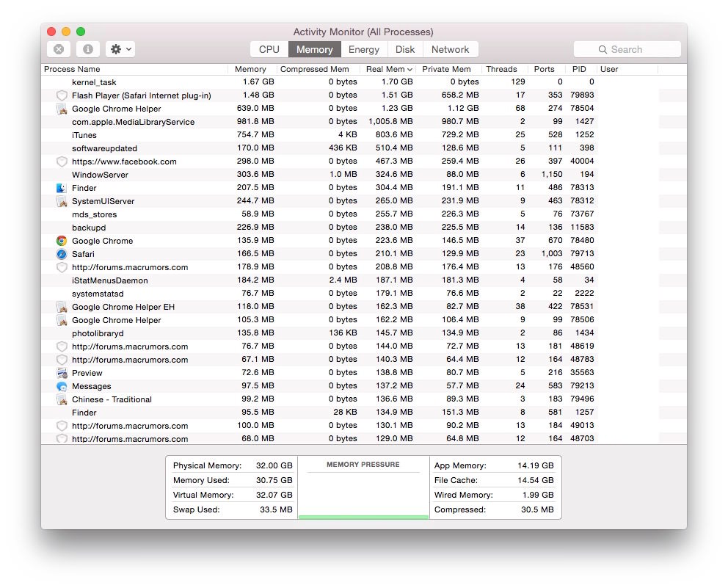Viewport: 728px width, 588px height.
Task: Click the Safari compass icon
Action: point(62,254)
